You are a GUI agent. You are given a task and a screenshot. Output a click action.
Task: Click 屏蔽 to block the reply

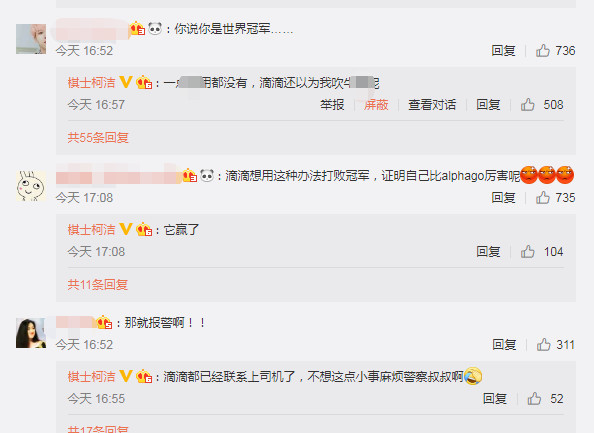click(x=376, y=105)
